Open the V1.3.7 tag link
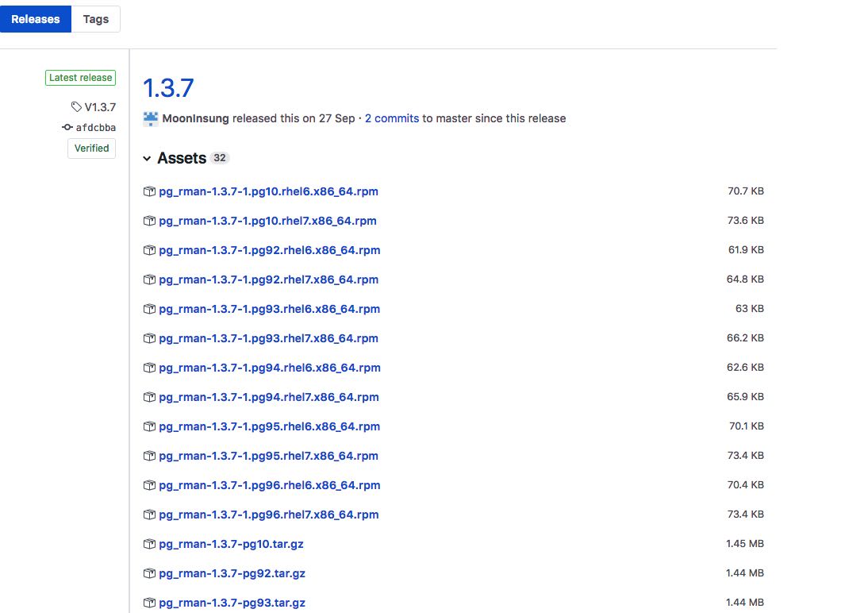Viewport: 868px width, 613px height. [100, 107]
